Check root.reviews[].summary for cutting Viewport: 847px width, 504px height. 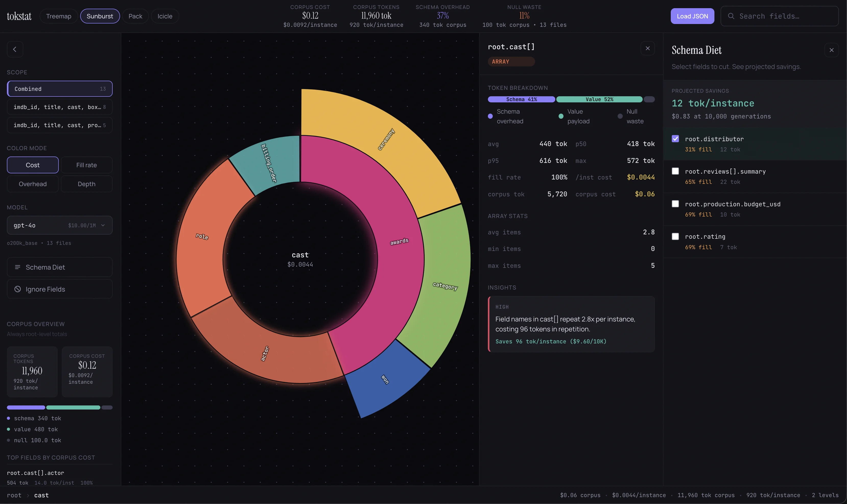(x=675, y=171)
